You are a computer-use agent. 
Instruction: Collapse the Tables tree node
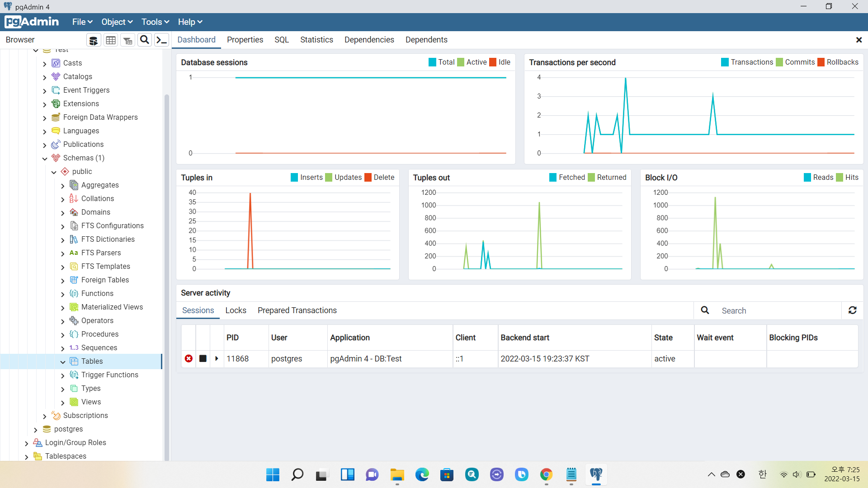click(63, 361)
